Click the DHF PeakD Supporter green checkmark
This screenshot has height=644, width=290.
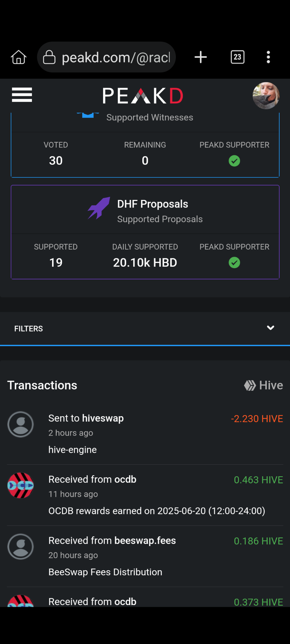tap(234, 263)
